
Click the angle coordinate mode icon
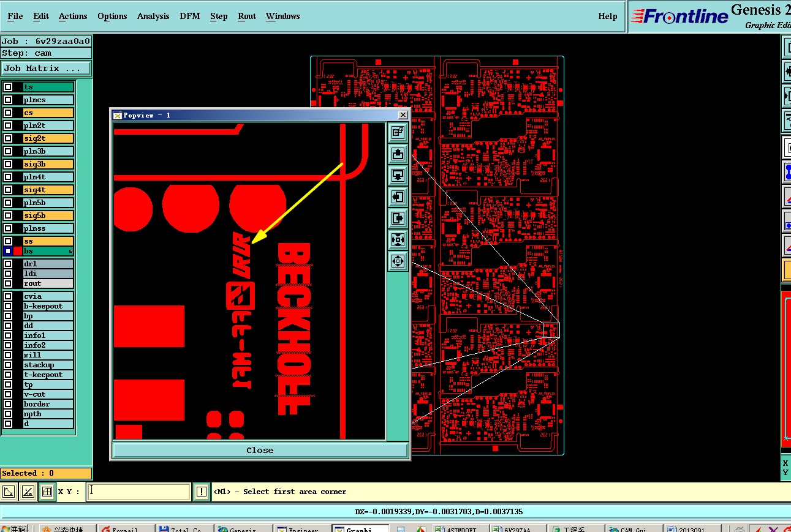[28, 492]
